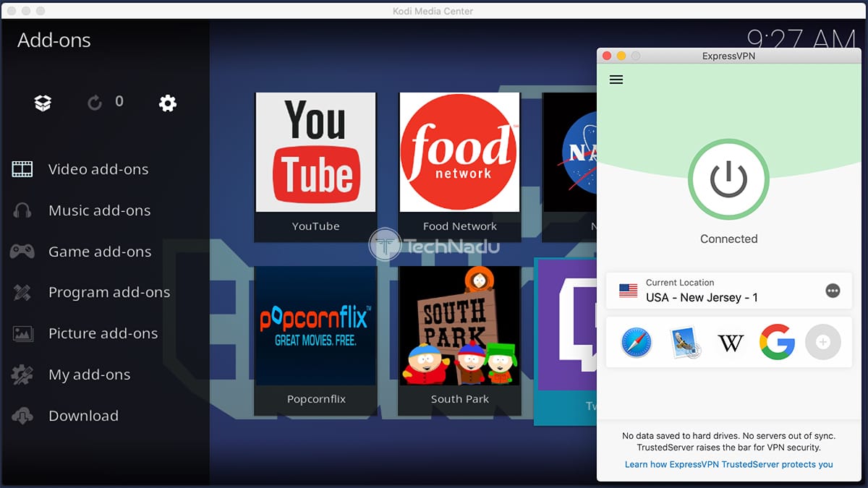The image size is (868, 488).
Task: Select Download menu item in Kodi
Action: 83,416
